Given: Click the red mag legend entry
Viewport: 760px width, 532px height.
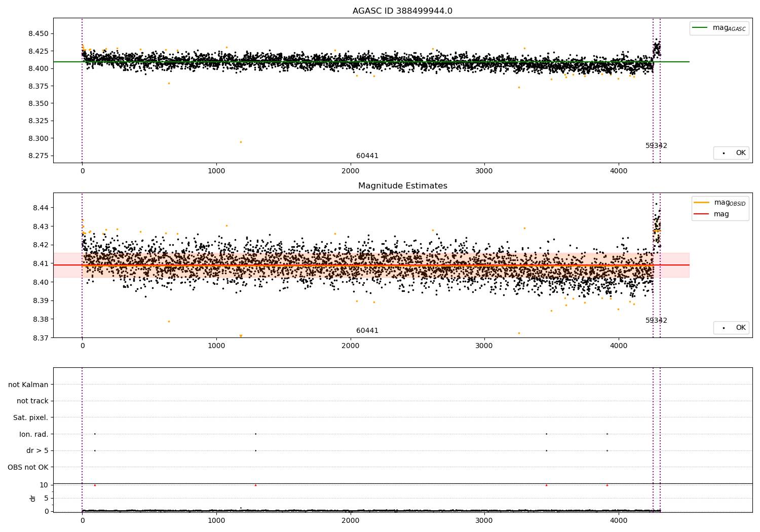Looking at the screenshot, I should (x=711, y=214).
